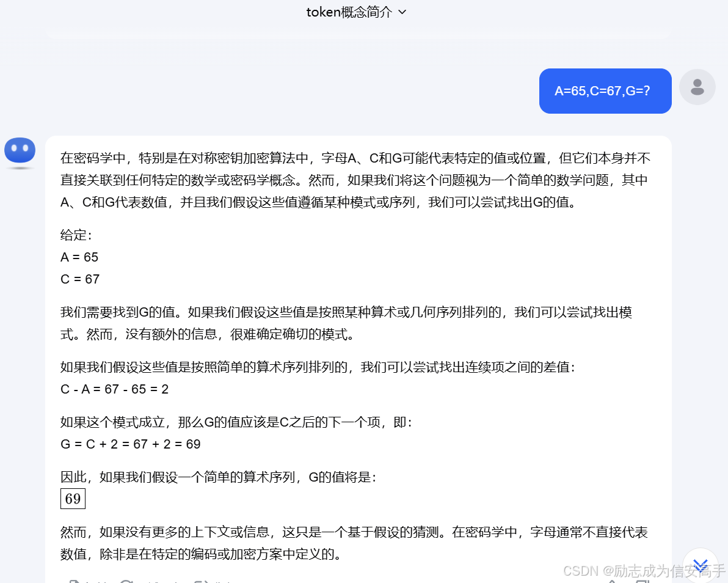Click the line 'A = 65'
728x583 pixels.
[x=79, y=257]
